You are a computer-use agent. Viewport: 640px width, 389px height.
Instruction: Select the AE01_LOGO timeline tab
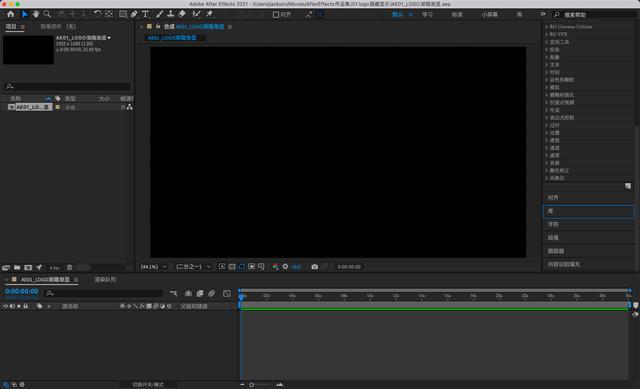tap(45, 280)
